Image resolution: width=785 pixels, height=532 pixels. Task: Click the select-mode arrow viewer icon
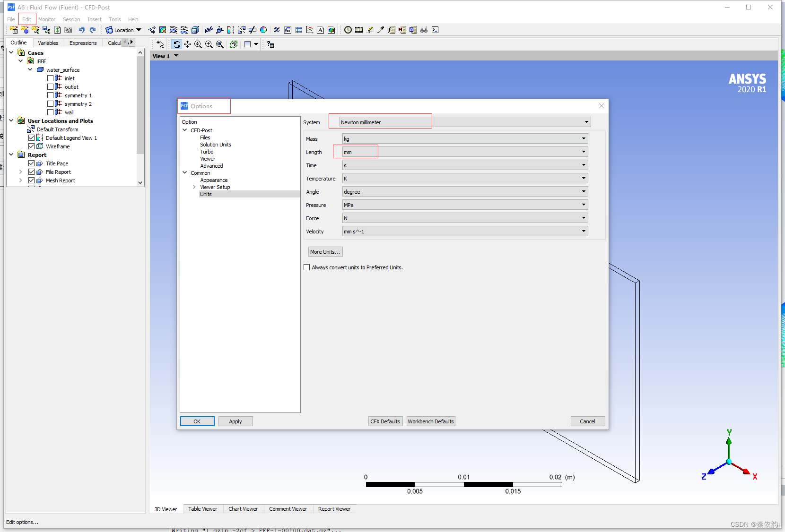pos(160,44)
